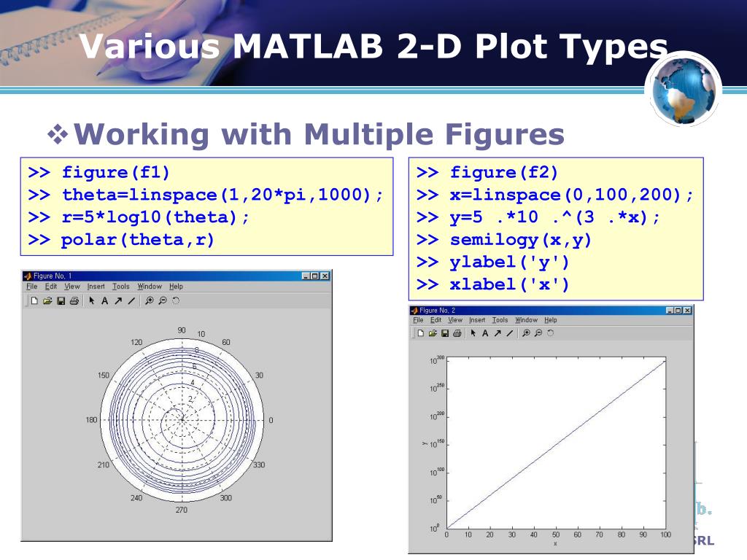
Task: Open Window menu in Figure No. 2
Action: tap(527, 320)
